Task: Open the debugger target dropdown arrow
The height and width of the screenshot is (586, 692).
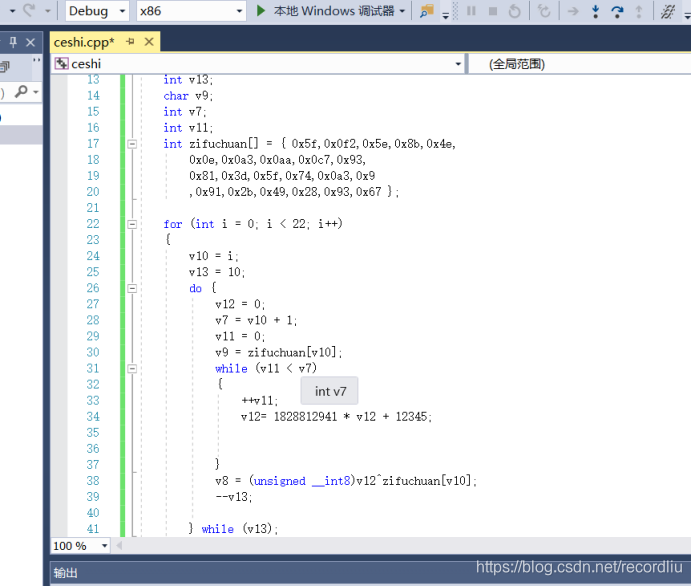Action: click(x=402, y=11)
